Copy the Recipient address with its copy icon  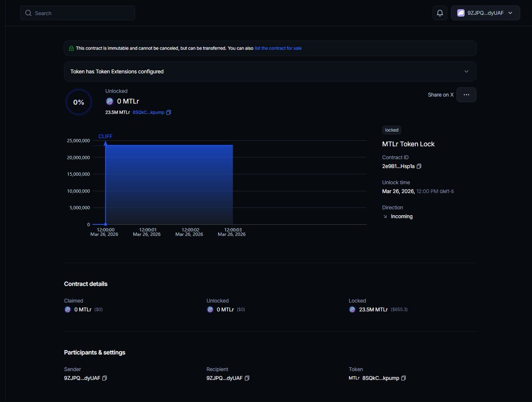click(x=247, y=378)
